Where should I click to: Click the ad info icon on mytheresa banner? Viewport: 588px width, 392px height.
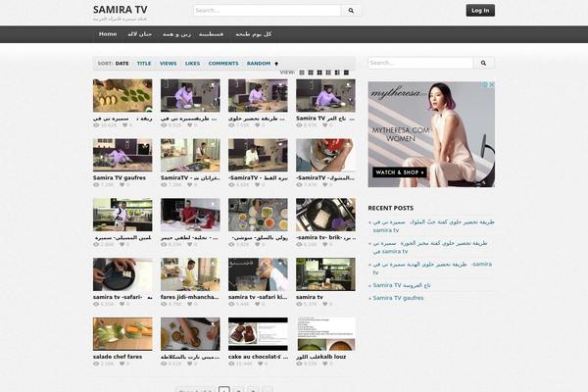pos(485,85)
